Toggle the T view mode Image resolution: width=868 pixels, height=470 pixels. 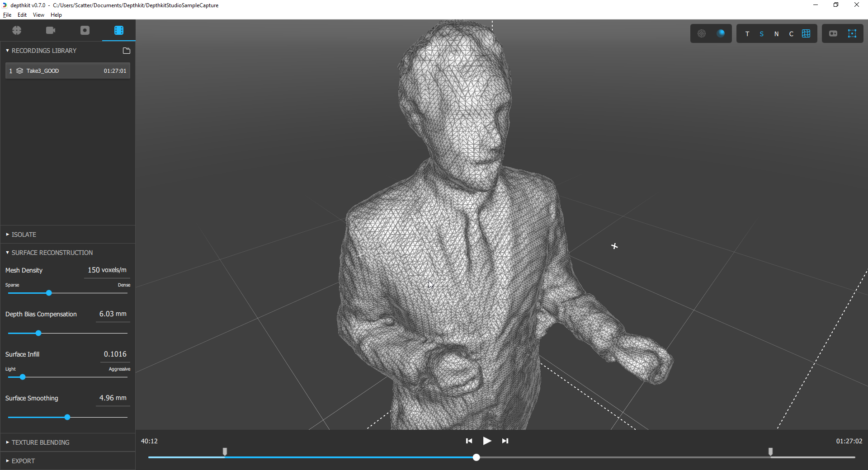tap(747, 34)
